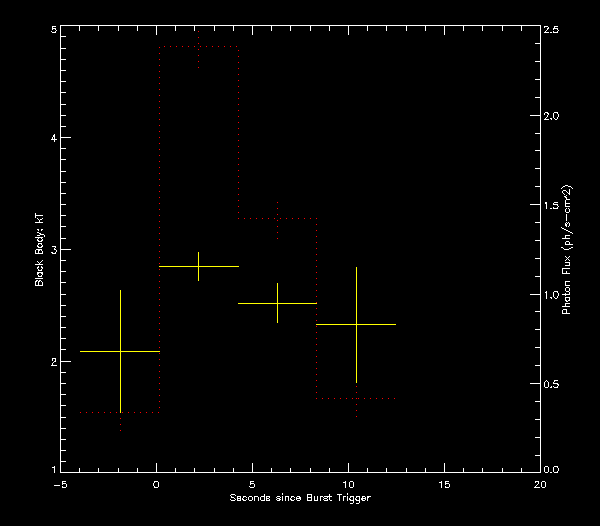The image size is (600, 526).
Task: Click the "Black Body: kT" left axis title
Action: pos(40,250)
